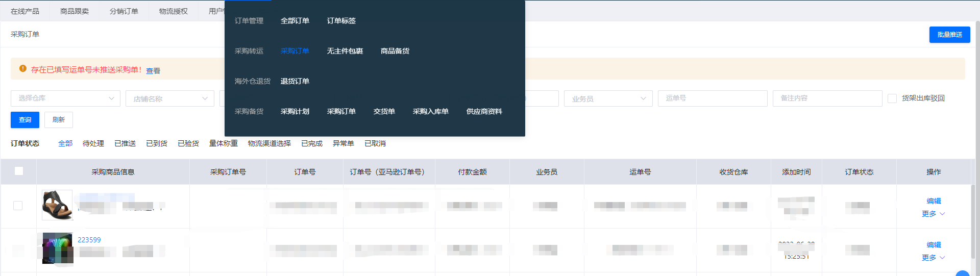Check the sandal product row checkbox

pyautogui.click(x=18, y=206)
